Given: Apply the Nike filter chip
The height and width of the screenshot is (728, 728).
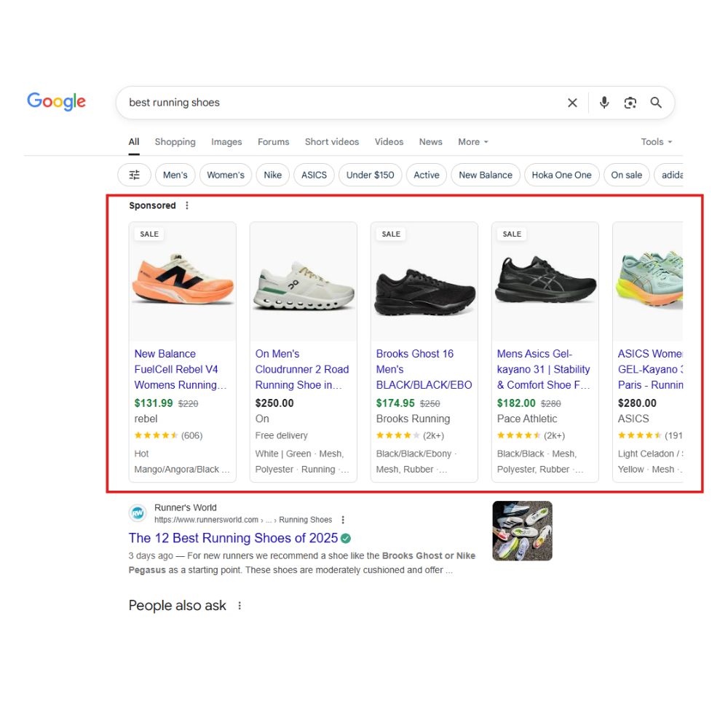Looking at the screenshot, I should pos(272,175).
